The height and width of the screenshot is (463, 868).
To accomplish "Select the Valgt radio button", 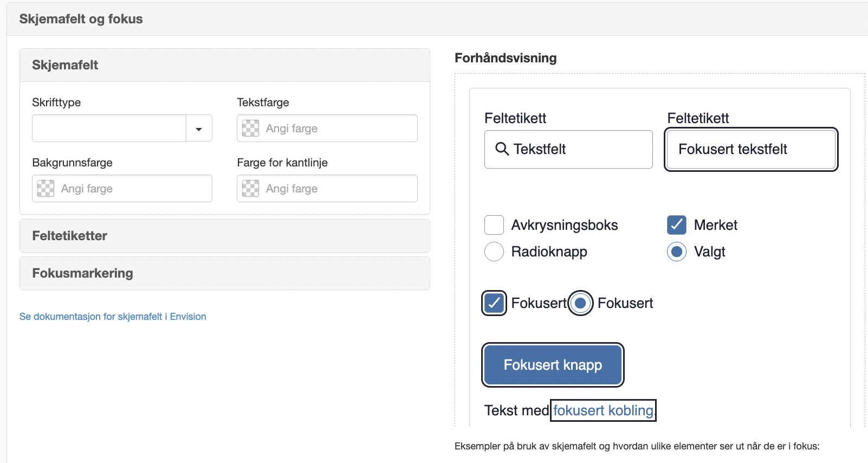I will (677, 252).
